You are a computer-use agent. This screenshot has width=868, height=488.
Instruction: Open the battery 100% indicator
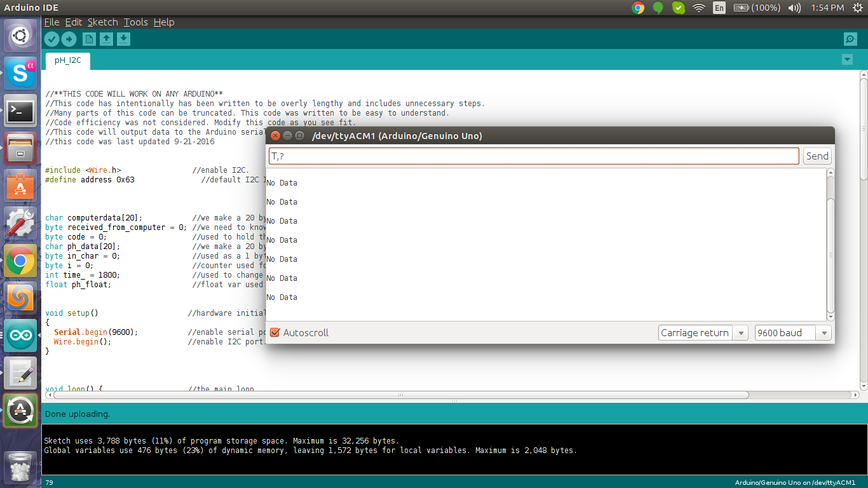tap(756, 8)
